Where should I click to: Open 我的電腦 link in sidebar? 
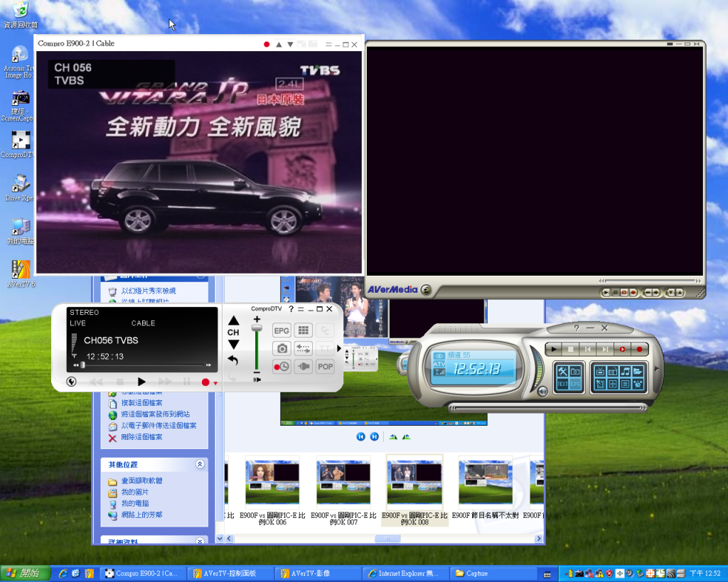point(135,504)
